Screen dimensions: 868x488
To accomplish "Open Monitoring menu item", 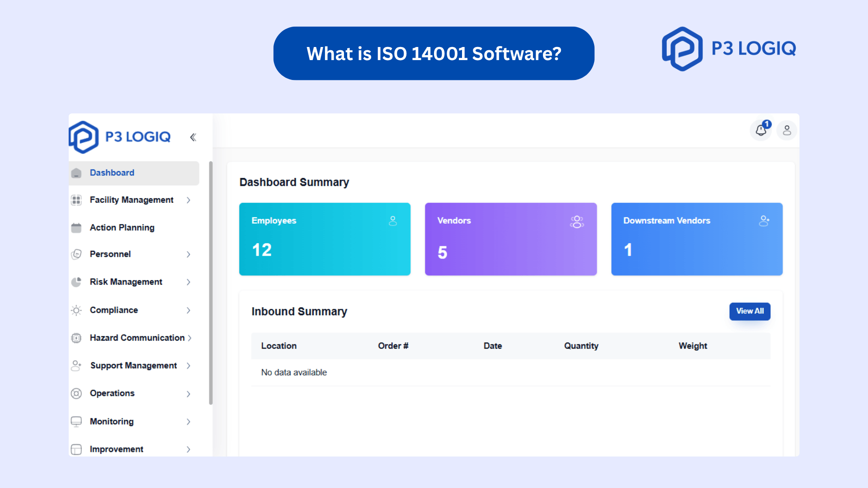I will (x=134, y=422).
